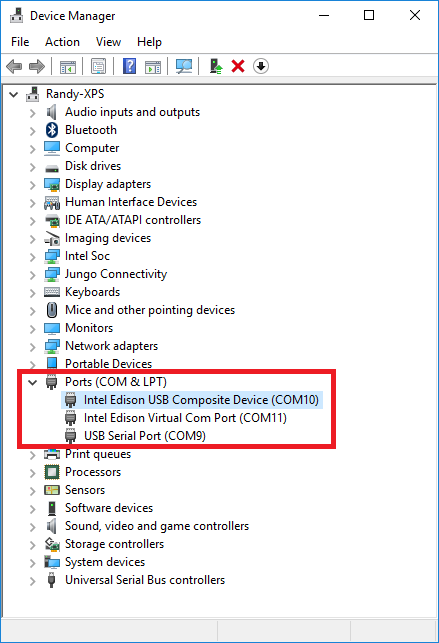Click the red X Uninstall device icon
Viewport: 439px width, 643px height.
(x=238, y=66)
